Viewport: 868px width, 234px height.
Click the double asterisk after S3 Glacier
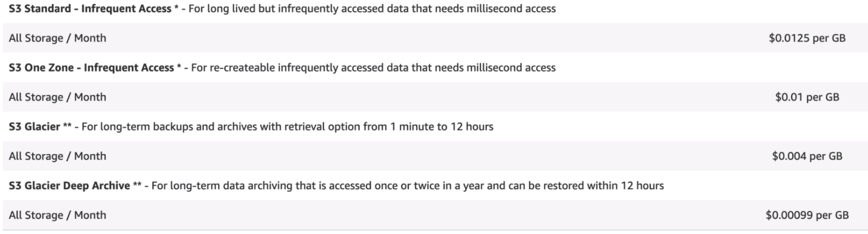click(x=67, y=127)
